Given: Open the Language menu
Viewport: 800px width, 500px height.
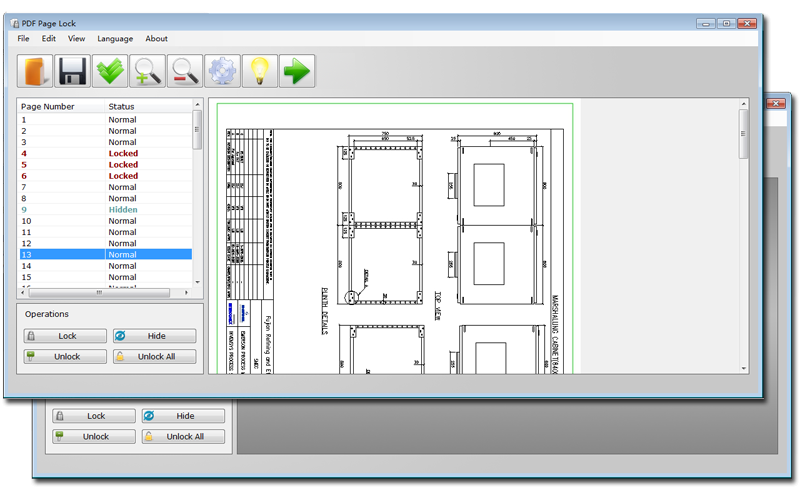Looking at the screenshot, I should point(115,39).
